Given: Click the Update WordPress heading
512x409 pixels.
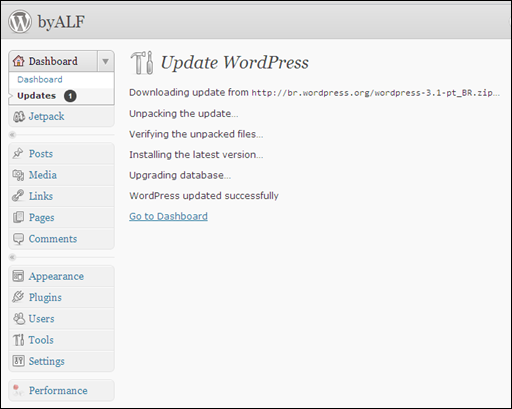Looking at the screenshot, I should click(235, 62).
